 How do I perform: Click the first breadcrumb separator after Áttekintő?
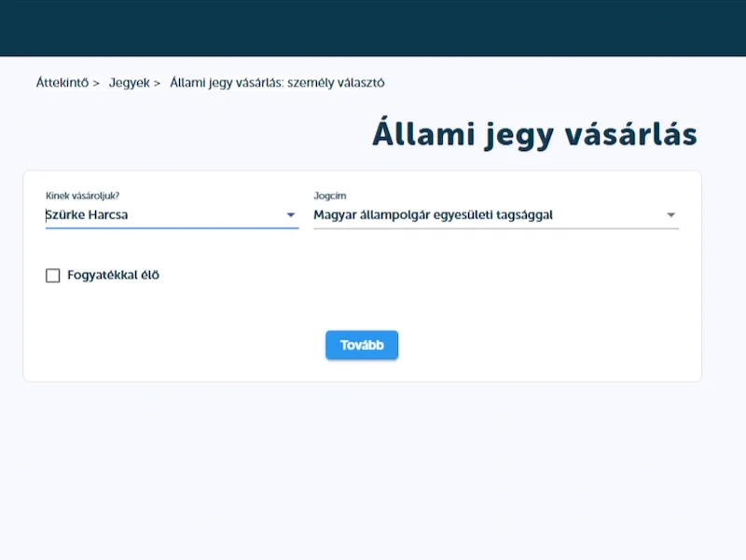[x=96, y=83]
